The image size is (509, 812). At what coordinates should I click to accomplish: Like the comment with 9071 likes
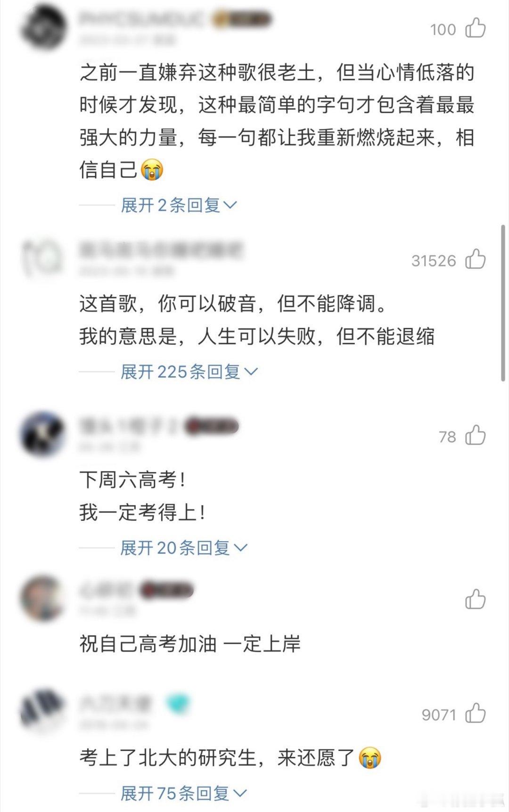(x=475, y=713)
